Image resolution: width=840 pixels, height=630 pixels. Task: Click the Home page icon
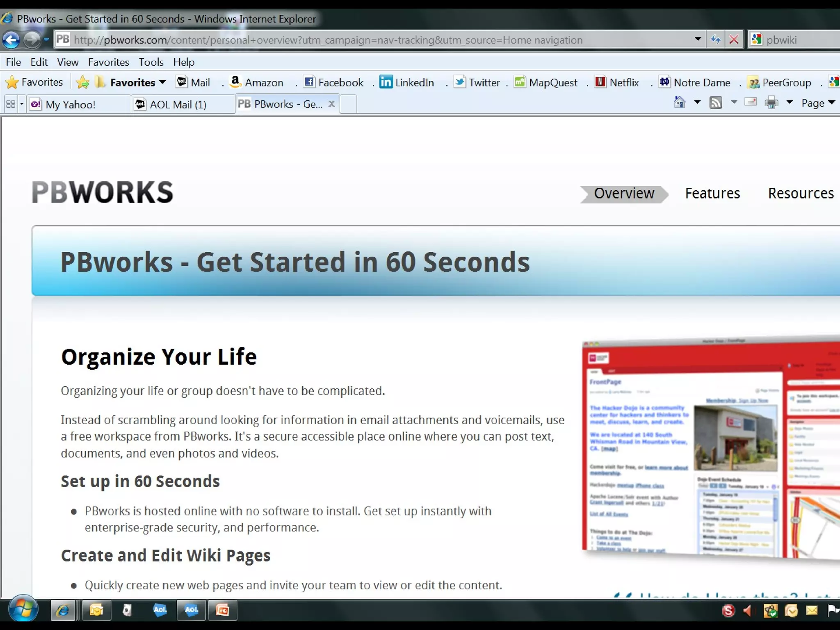click(x=680, y=102)
